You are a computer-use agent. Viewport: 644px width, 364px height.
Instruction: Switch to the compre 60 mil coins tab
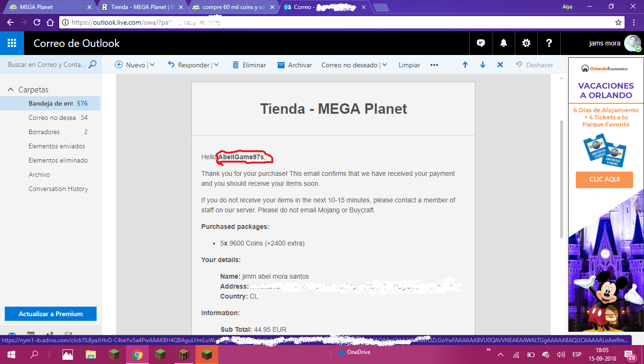point(233,7)
